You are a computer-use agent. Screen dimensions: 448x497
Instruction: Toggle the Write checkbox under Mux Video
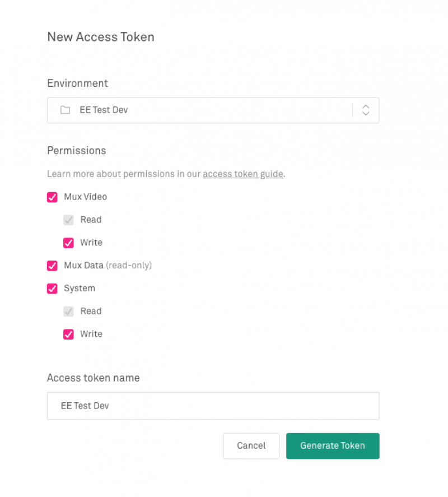tap(68, 243)
